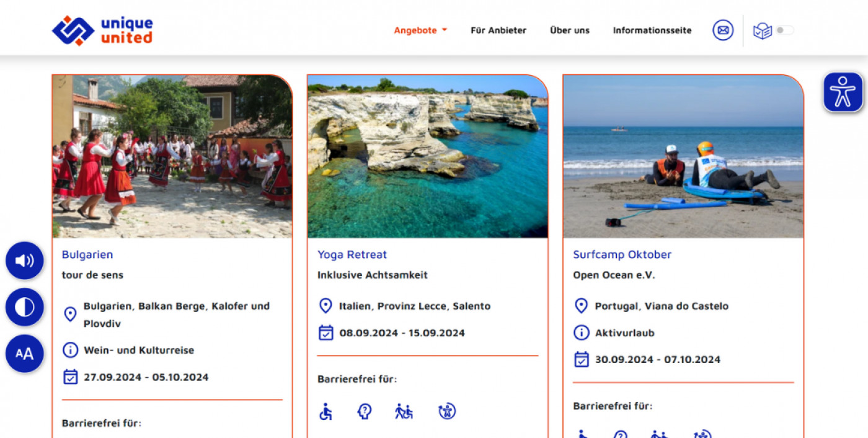Click cognitive impairment head icon on Yoga Retreat

[365, 411]
